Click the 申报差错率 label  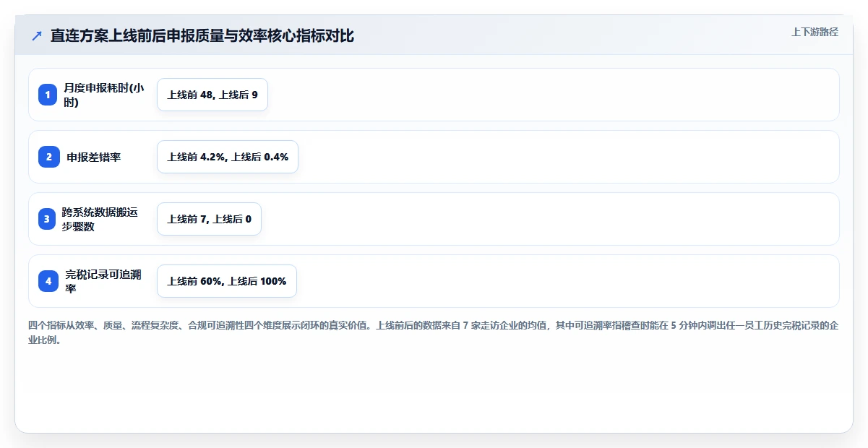click(94, 157)
